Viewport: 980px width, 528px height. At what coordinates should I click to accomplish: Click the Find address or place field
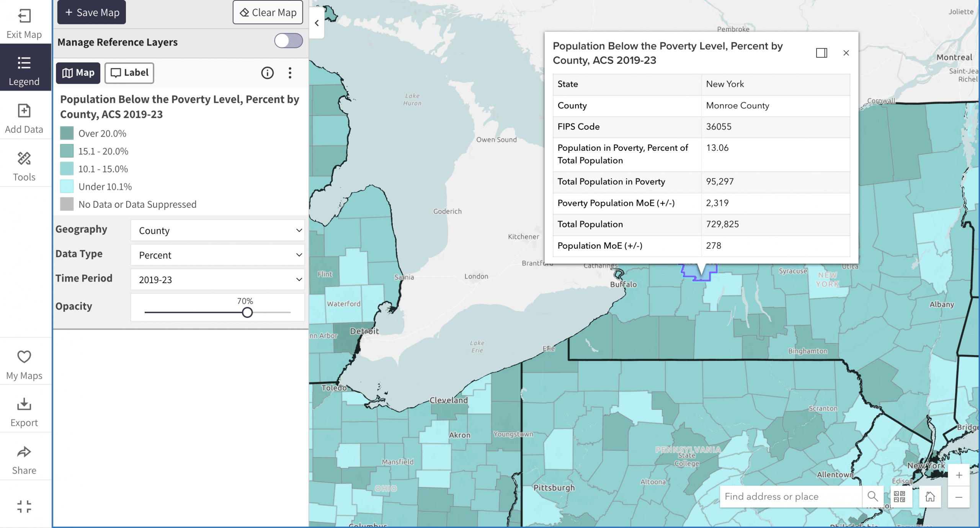click(791, 496)
